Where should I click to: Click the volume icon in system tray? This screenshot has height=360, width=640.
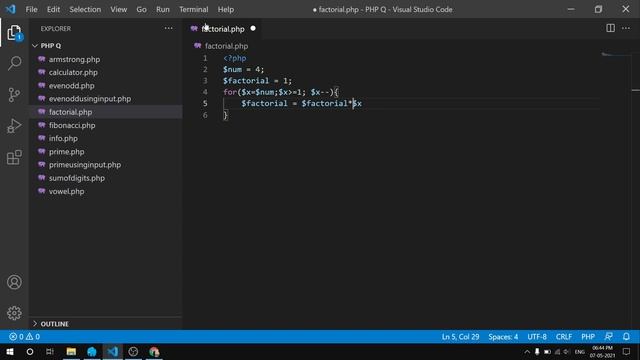[566, 352]
